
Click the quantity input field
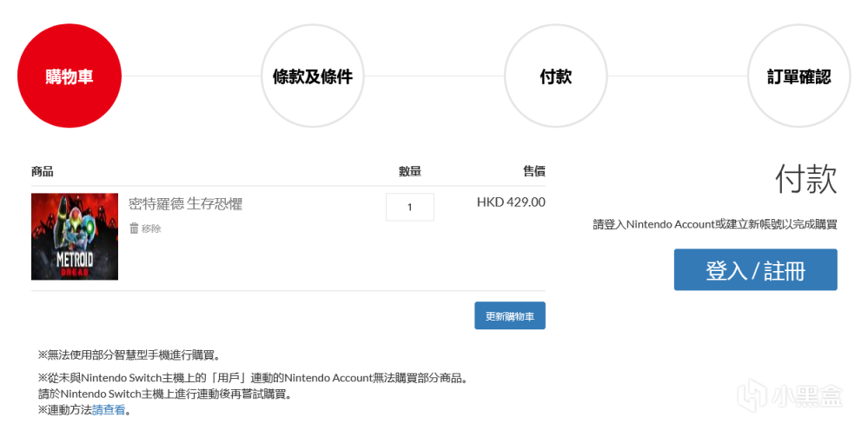409,207
